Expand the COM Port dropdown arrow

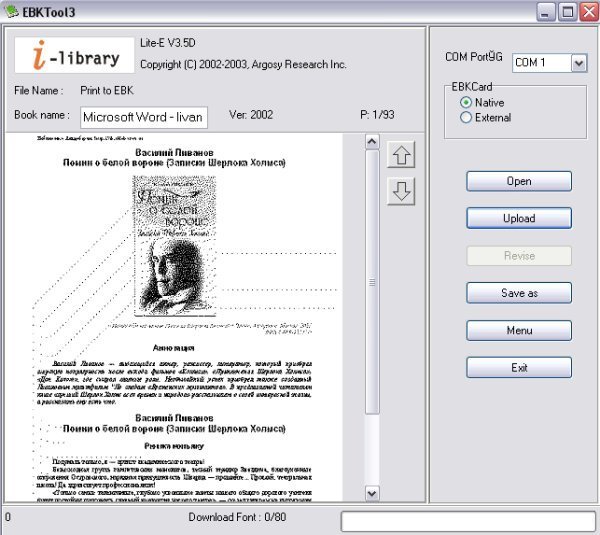tap(579, 63)
